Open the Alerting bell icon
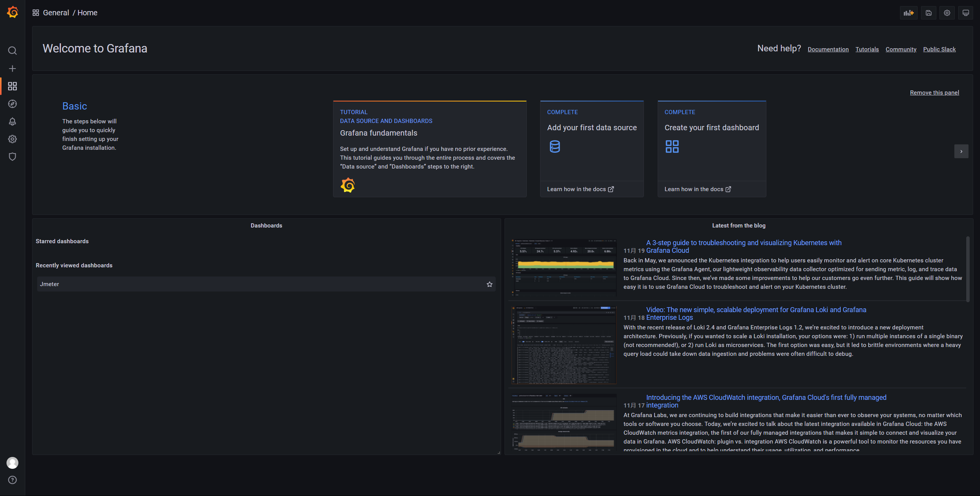The height and width of the screenshot is (496, 980). (12, 121)
